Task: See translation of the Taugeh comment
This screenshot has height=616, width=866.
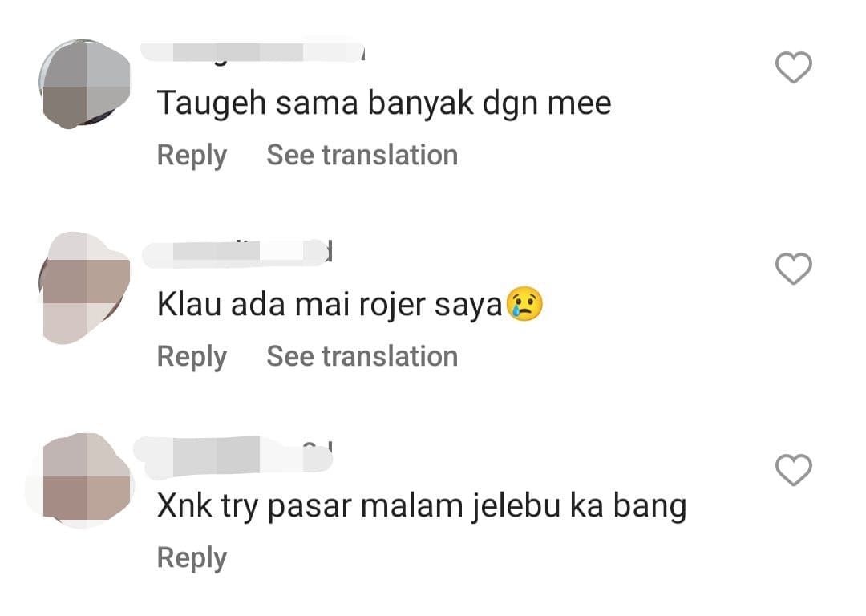Action: pos(362,155)
